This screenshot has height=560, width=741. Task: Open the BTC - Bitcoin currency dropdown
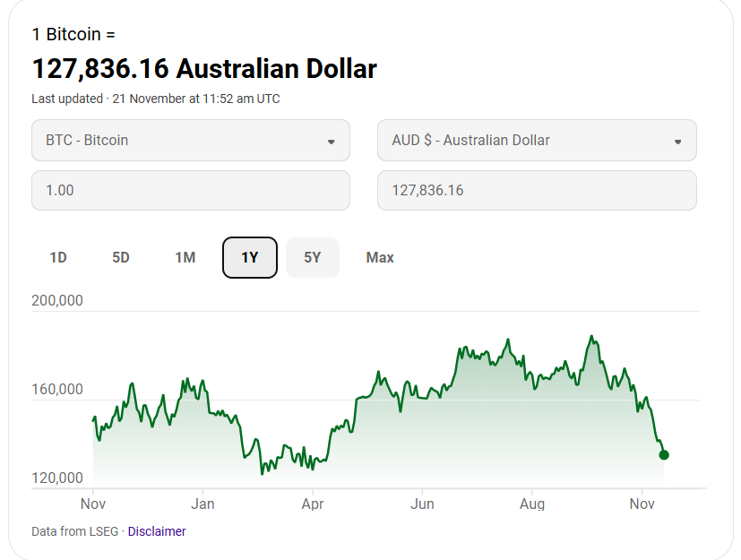(190, 141)
